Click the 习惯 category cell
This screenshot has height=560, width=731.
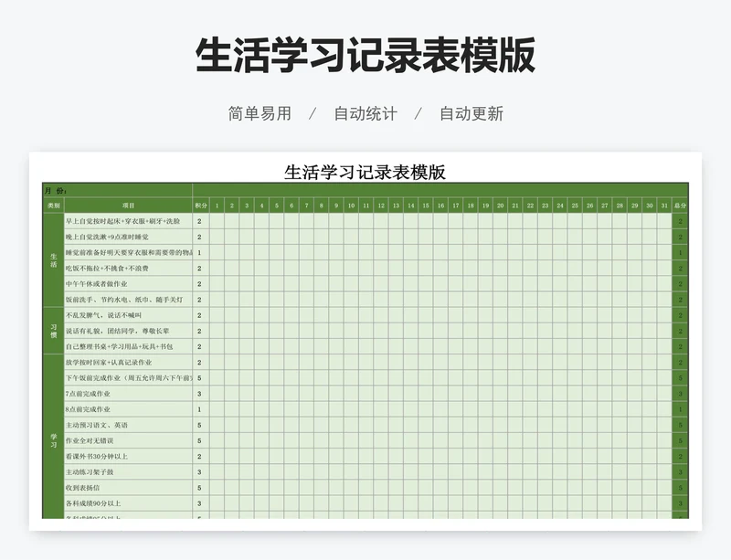point(54,331)
